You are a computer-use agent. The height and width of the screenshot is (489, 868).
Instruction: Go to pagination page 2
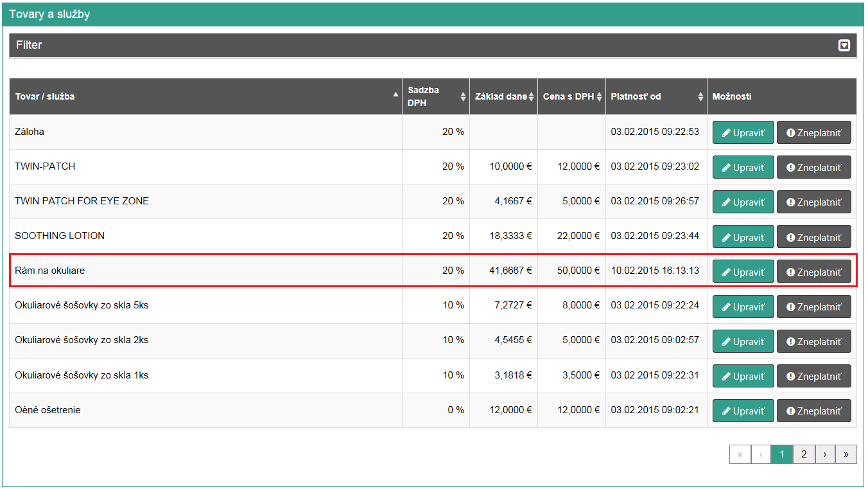(804, 454)
